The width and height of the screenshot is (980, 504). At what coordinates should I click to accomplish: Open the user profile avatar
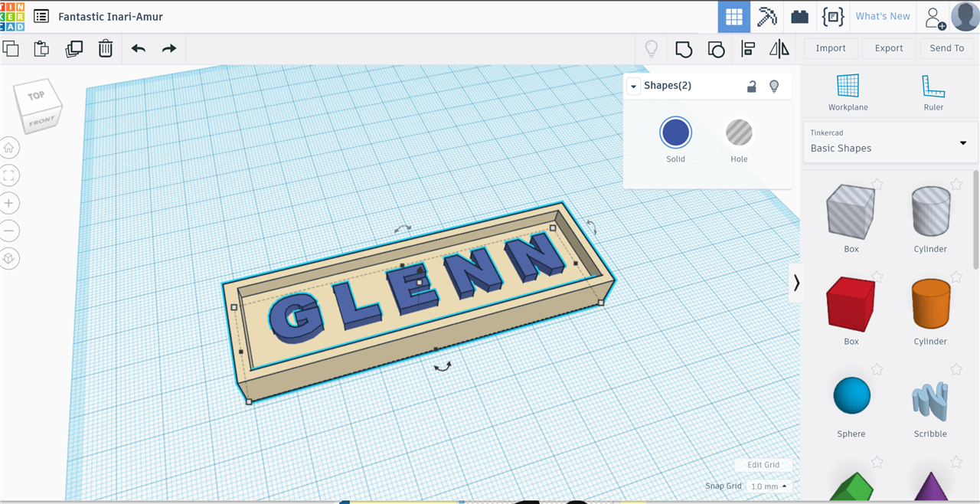[x=965, y=16]
